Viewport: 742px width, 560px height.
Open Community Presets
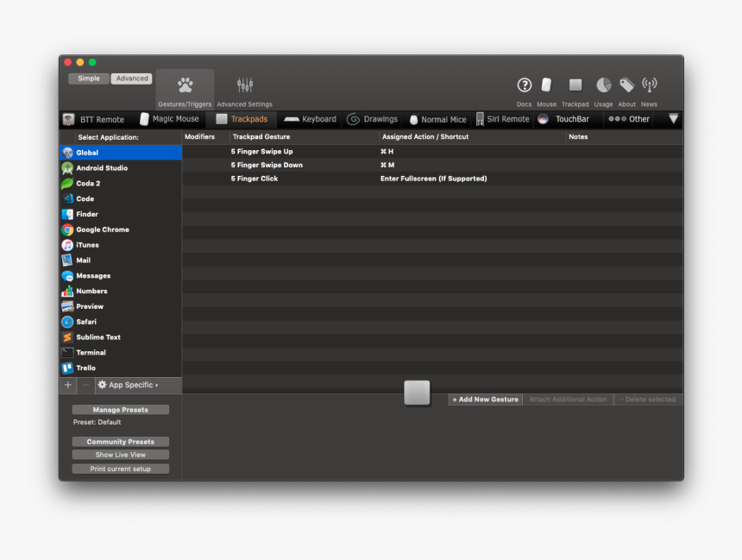click(120, 441)
